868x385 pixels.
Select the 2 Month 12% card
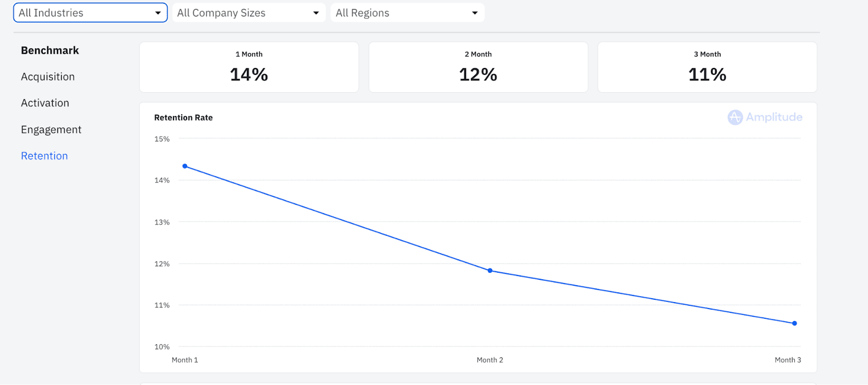click(x=478, y=67)
